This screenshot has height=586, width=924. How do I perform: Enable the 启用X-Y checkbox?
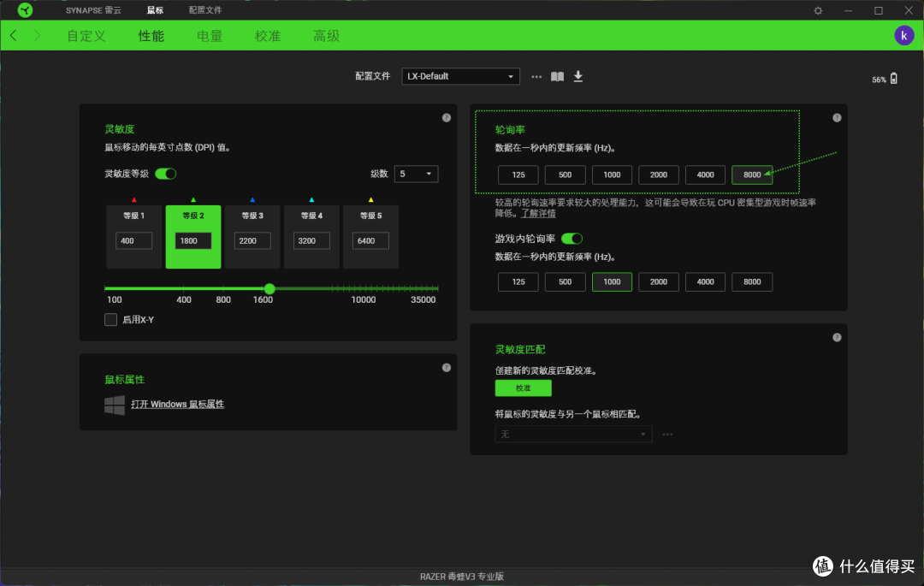(110, 320)
